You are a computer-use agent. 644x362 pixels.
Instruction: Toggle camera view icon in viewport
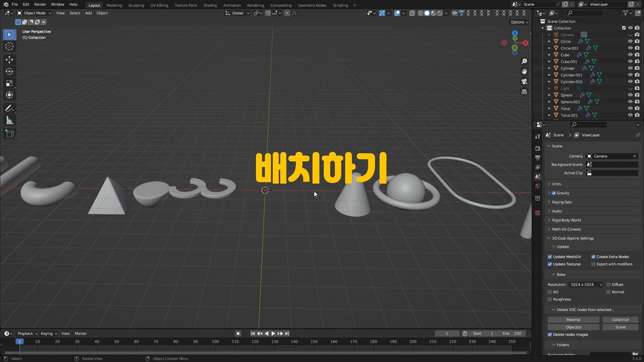[x=524, y=81]
